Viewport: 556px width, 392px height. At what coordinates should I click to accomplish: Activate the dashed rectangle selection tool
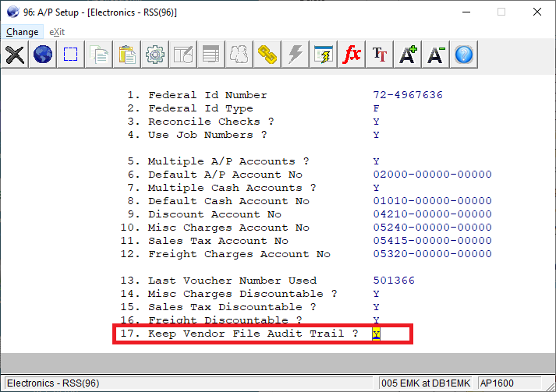(x=70, y=55)
